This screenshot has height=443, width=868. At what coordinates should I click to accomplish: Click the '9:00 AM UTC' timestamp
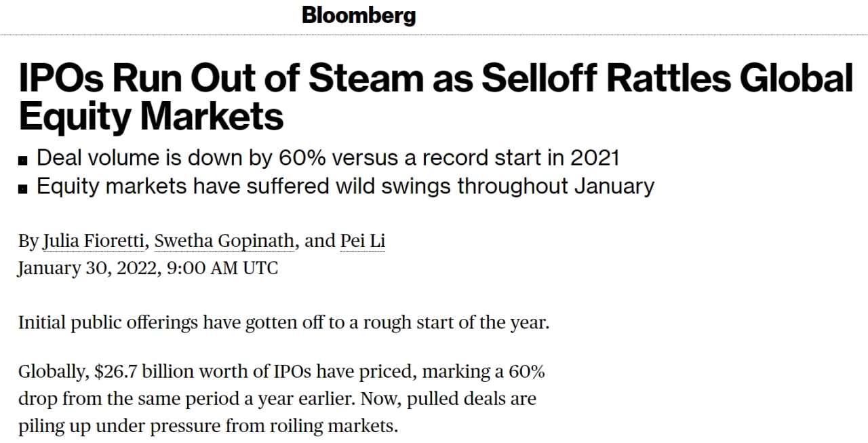(222, 268)
